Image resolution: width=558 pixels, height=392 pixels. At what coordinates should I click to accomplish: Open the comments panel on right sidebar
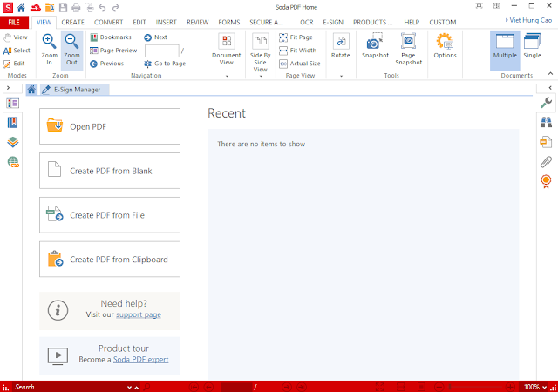546,142
